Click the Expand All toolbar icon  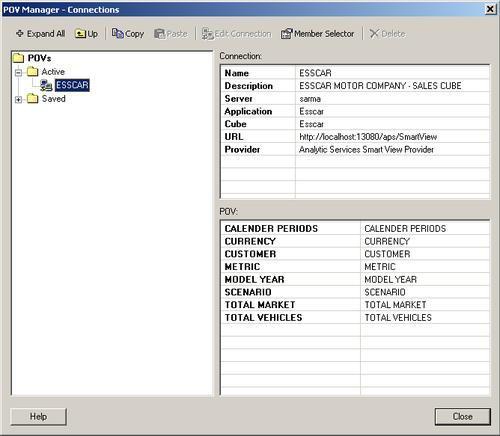coord(20,34)
